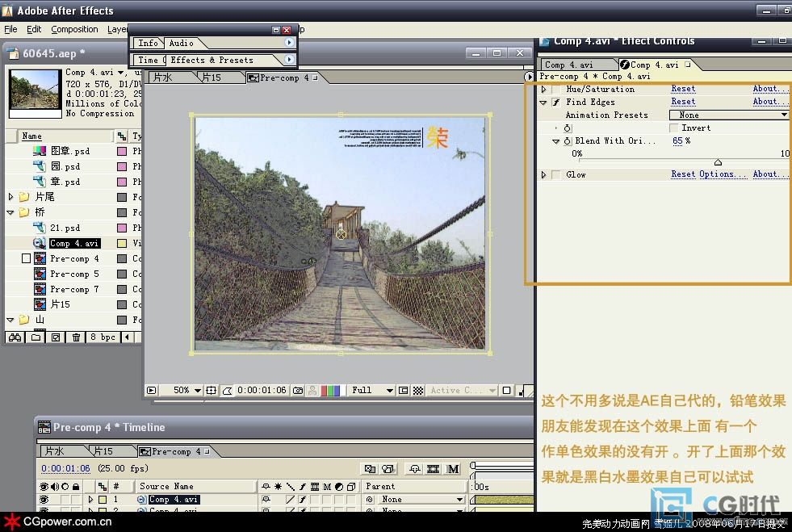Image resolution: width=792 pixels, height=532 pixels.
Task: Toggle the shy switch for layer 1
Action: [x=266, y=499]
